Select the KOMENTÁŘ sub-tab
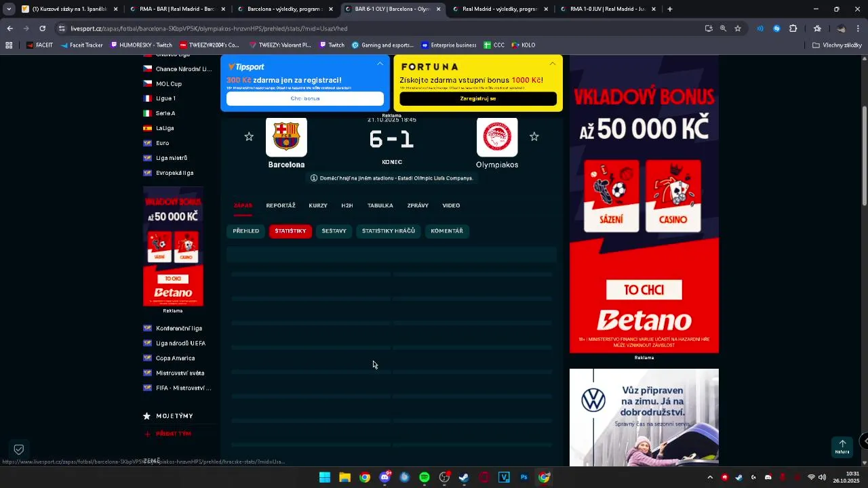This screenshot has height=488, width=868. tap(447, 231)
